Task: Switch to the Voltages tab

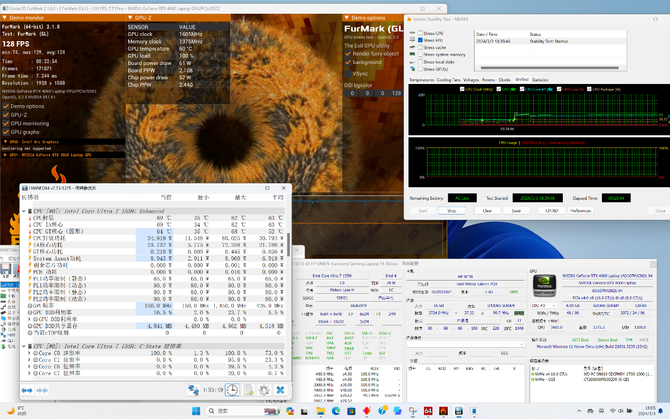Action: [471, 80]
